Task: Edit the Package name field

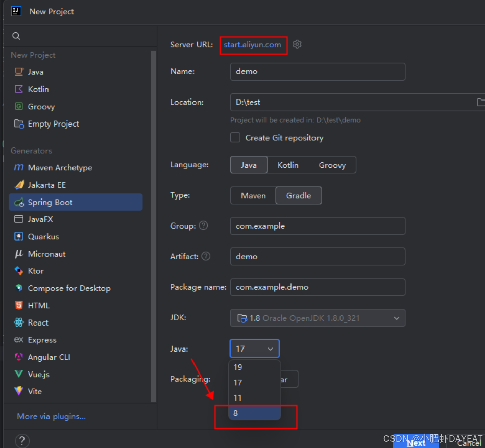Action: (318, 287)
